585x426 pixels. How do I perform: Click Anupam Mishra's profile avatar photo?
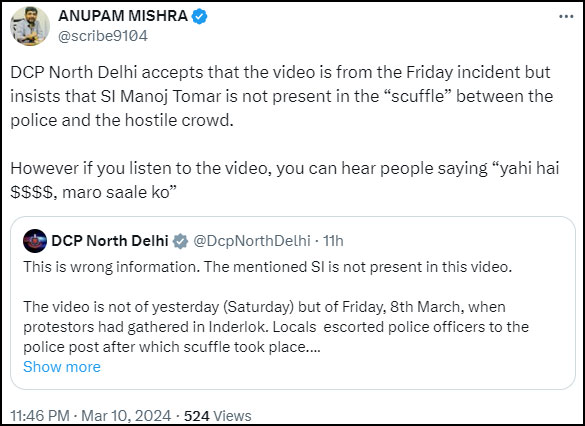coord(30,26)
